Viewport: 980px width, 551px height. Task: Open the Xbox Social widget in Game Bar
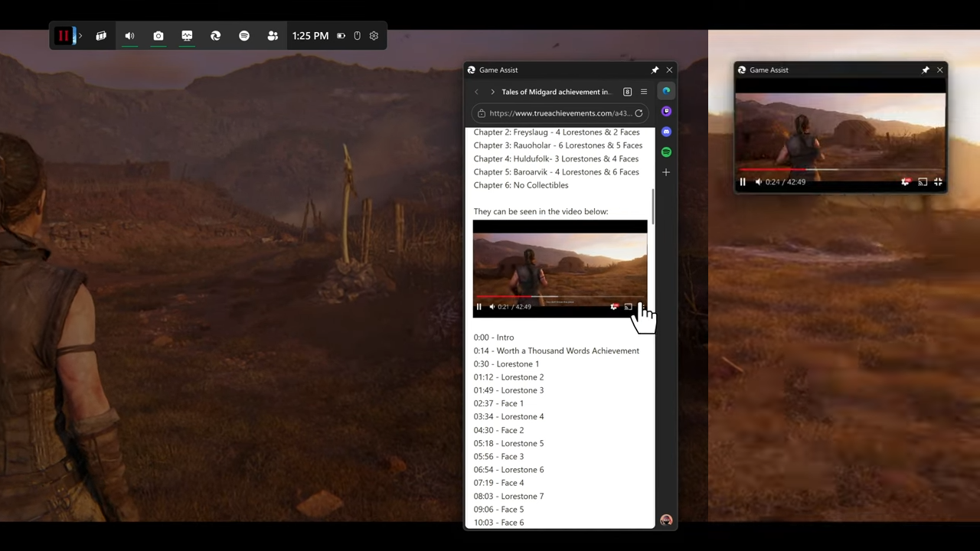point(273,36)
